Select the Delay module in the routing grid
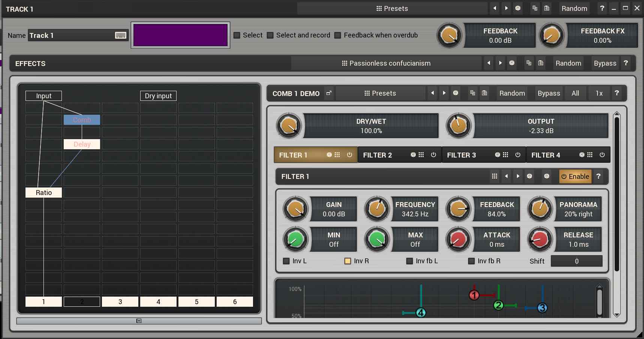This screenshot has height=339, width=644. [x=82, y=144]
